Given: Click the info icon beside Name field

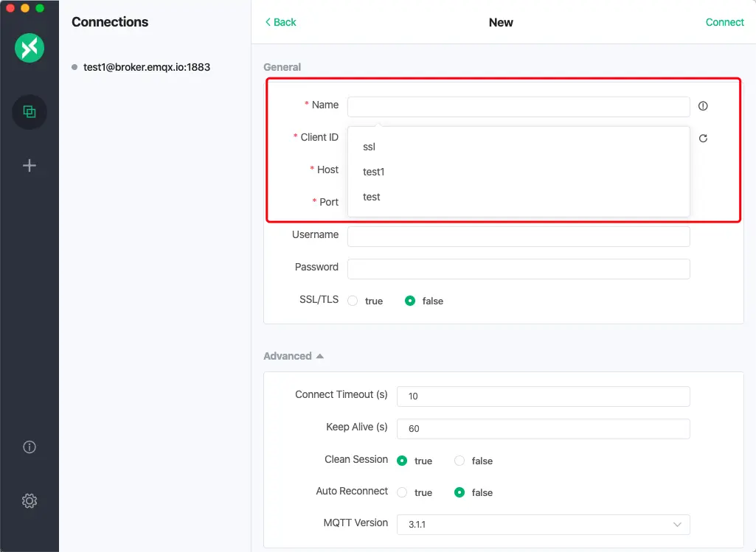Looking at the screenshot, I should click(703, 106).
